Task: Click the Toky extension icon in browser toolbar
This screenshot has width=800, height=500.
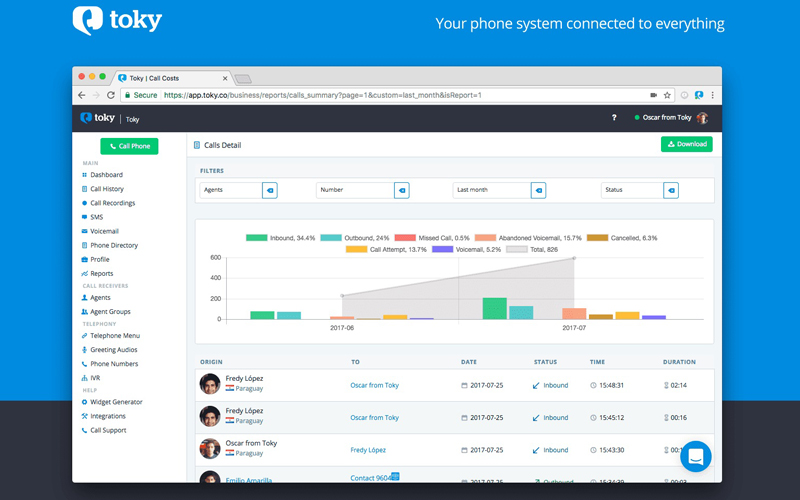Action: 699,95
